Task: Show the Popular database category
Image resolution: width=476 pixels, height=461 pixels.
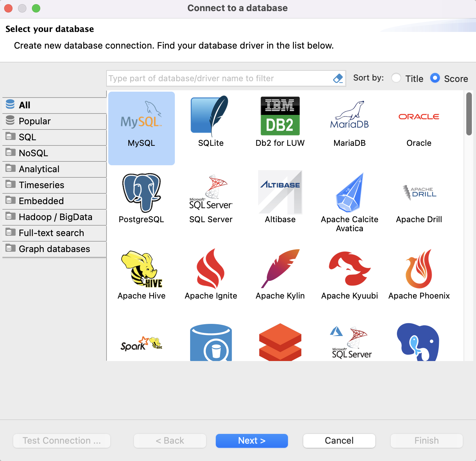Action: coord(35,121)
